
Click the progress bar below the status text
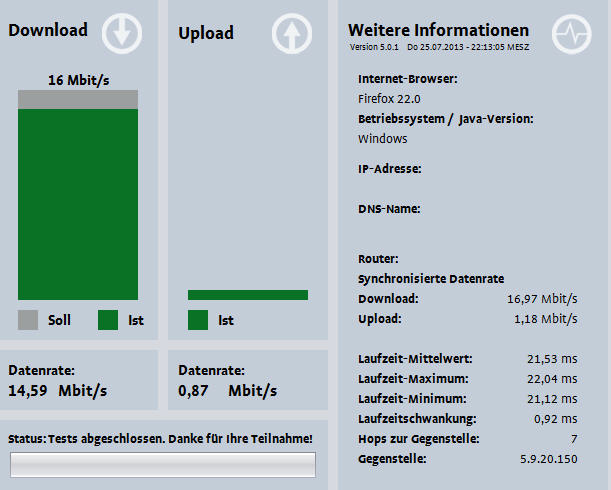[163, 465]
